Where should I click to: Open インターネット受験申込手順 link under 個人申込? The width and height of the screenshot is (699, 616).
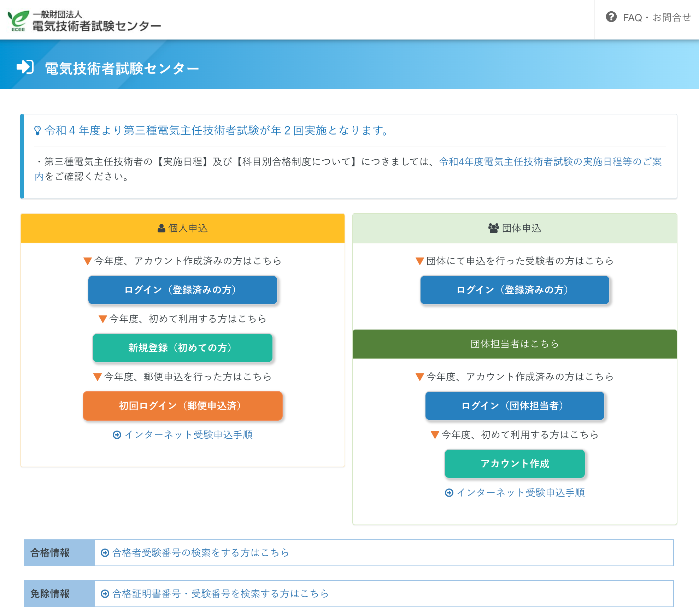(188, 434)
